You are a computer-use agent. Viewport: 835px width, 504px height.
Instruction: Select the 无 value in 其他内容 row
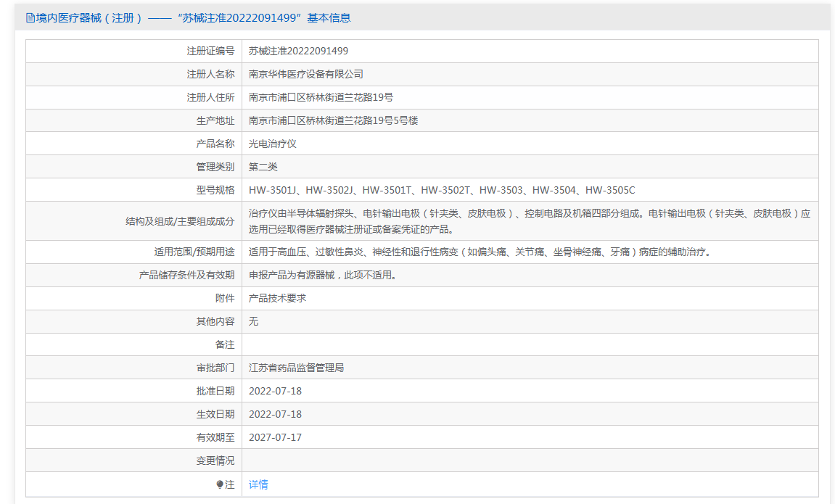(253, 321)
